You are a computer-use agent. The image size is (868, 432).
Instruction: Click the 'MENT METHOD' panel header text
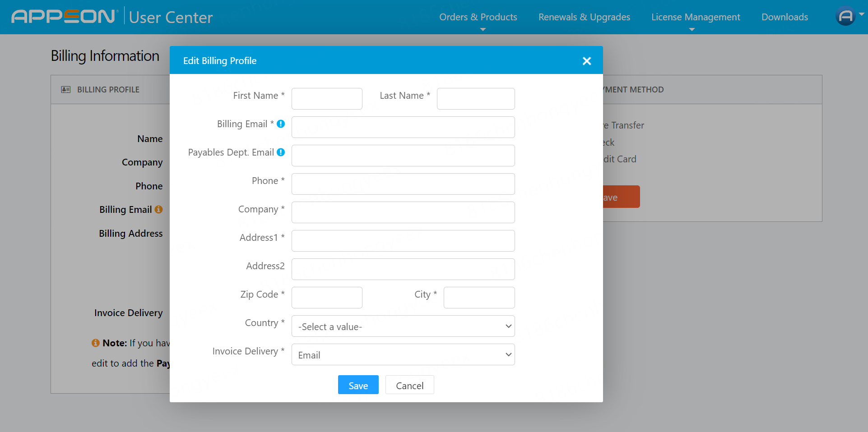tap(634, 90)
